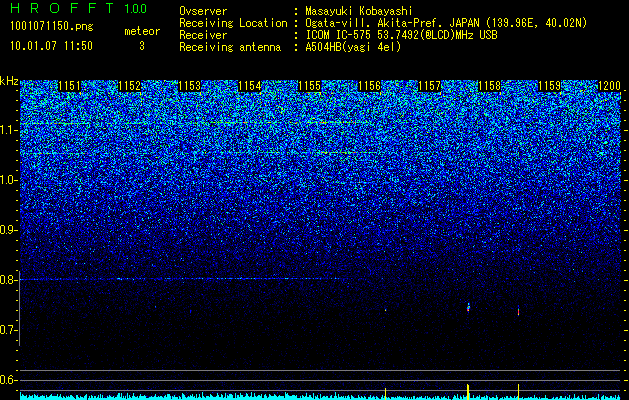This screenshot has height=400, width=629.
Task: Click the 'Receiving antenna' label
Action: [230, 47]
